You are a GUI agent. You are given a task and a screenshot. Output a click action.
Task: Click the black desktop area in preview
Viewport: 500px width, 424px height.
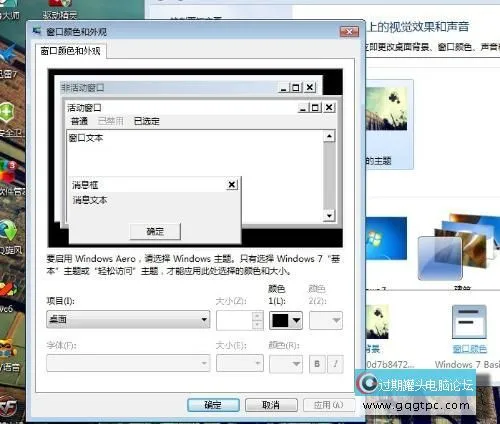click(293, 238)
